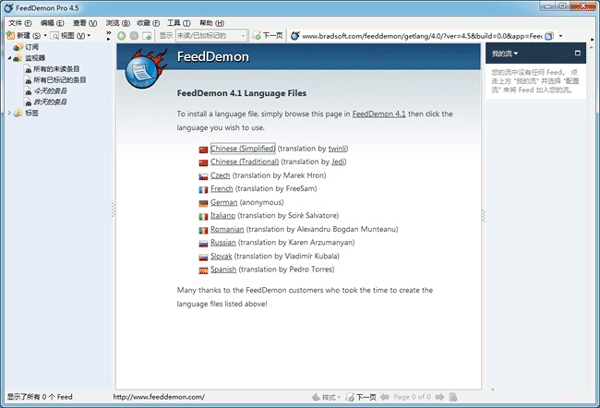Image resolution: width=600 pixels, height=408 pixels.
Task: Select 昨天的条目 watch item
Action: coord(50,101)
